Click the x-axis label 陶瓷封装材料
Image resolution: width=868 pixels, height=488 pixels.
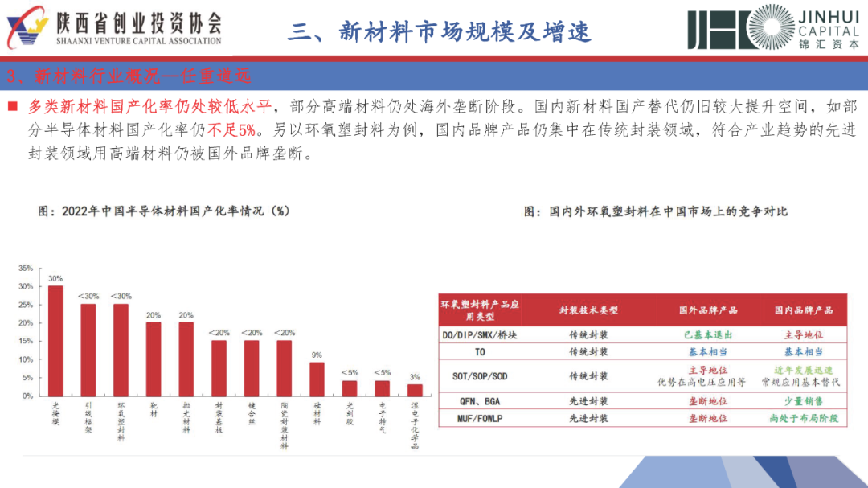click(284, 425)
